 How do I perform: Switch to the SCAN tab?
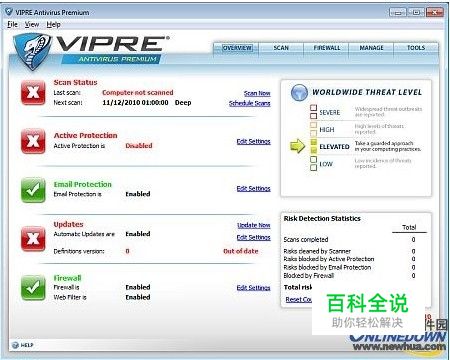[x=281, y=48]
